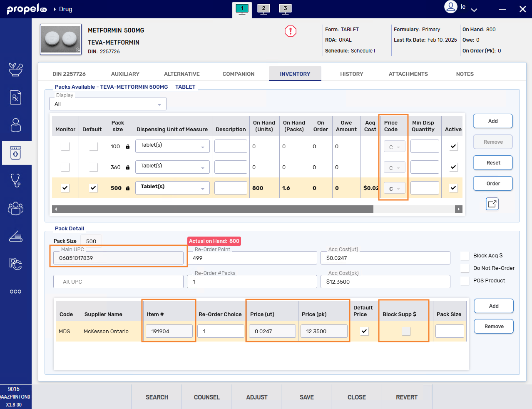The image size is (532, 409).
Task: Open the PC icon in sidebar
Action: coord(16,264)
